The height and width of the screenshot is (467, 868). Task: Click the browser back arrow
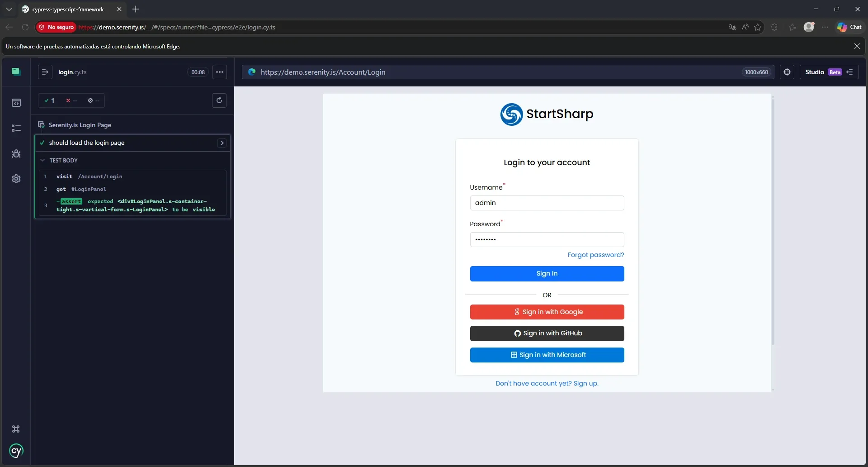click(9, 27)
